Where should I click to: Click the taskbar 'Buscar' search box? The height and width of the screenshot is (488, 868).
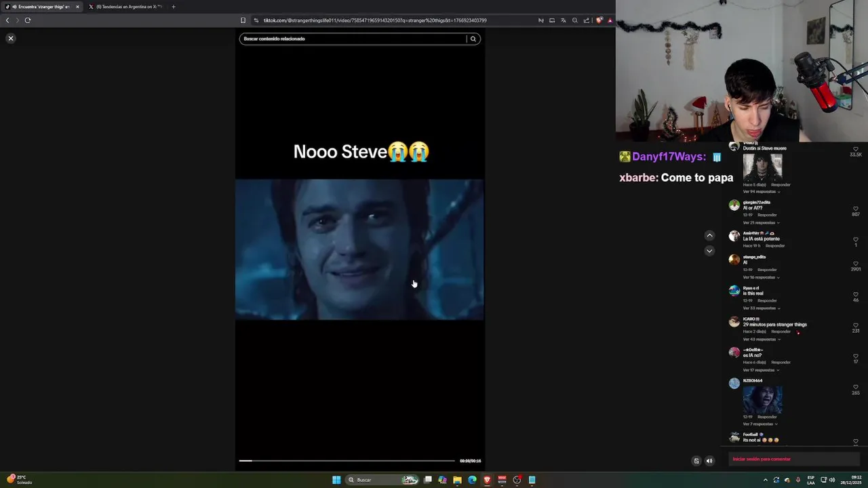(382, 480)
